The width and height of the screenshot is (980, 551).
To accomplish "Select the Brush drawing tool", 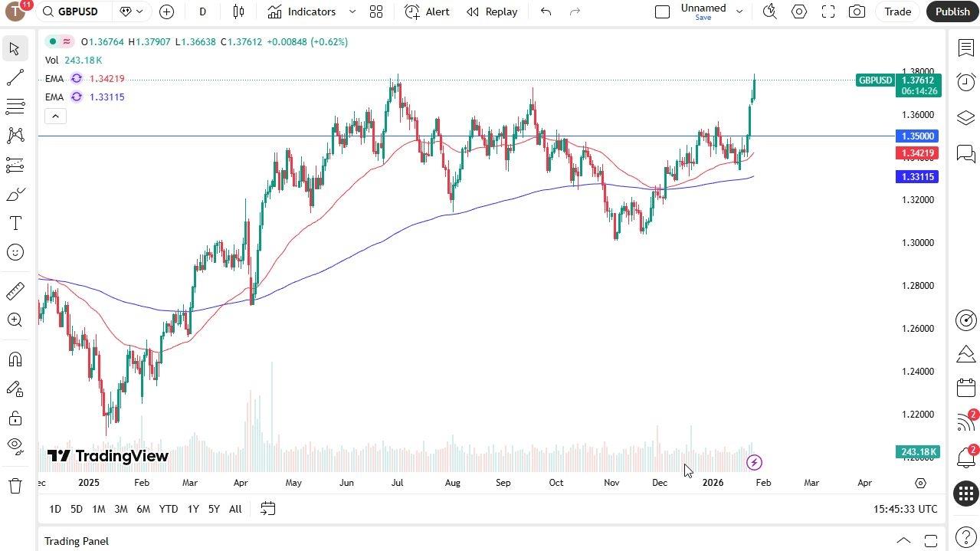I will [x=15, y=194].
